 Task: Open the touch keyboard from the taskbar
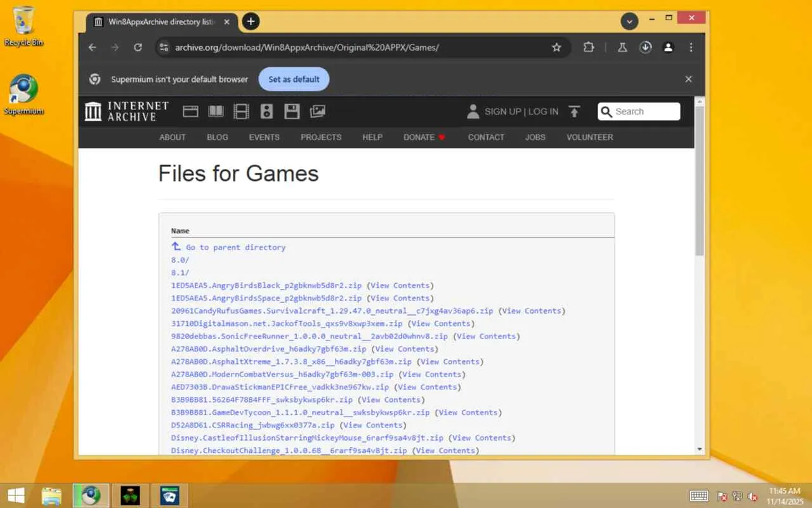(699, 496)
